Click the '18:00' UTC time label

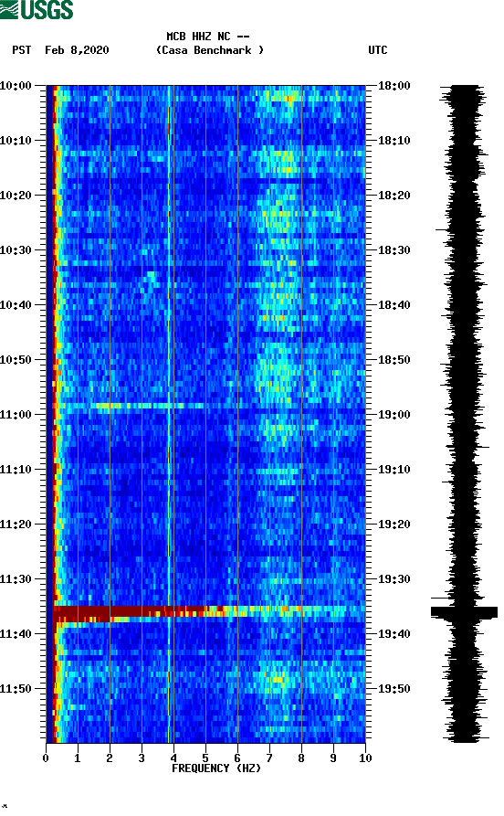coord(394,85)
